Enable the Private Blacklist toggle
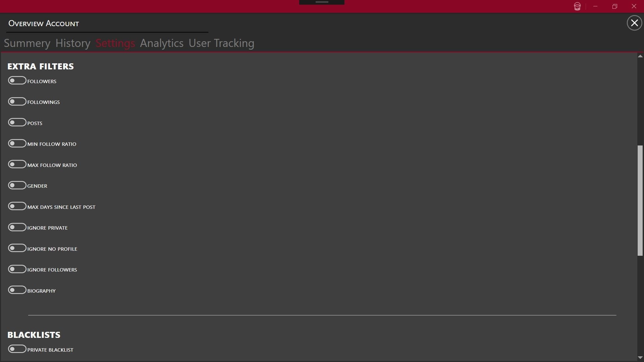The width and height of the screenshot is (644, 362). [17, 349]
